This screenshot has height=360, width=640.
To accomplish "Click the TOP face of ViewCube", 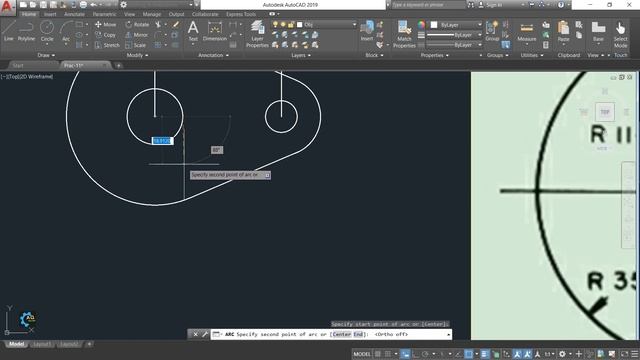I will (x=605, y=111).
